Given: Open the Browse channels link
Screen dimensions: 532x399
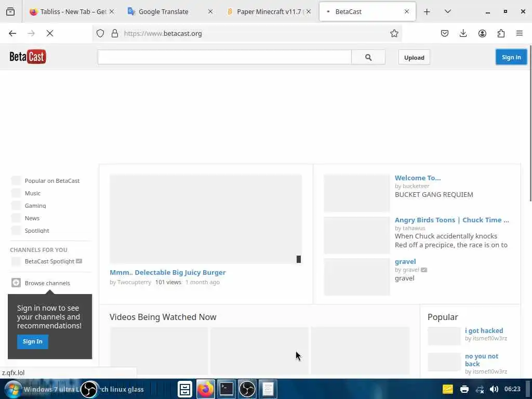Looking at the screenshot, I should (x=47, y=283).
